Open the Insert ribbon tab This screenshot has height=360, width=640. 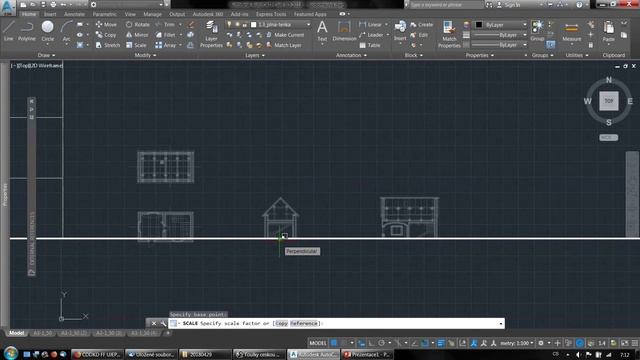[50, 14]
